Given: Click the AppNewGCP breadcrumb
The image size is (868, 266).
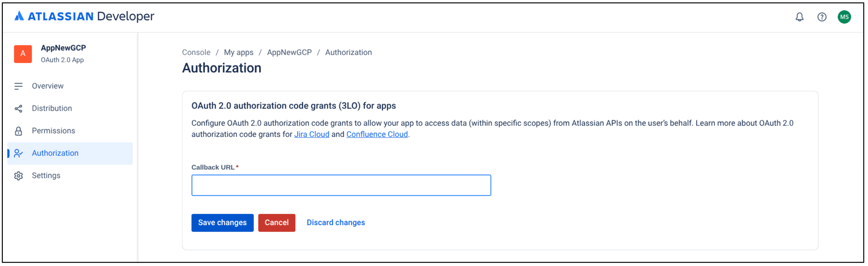Looking at the screenshot, I should point(289,52).
